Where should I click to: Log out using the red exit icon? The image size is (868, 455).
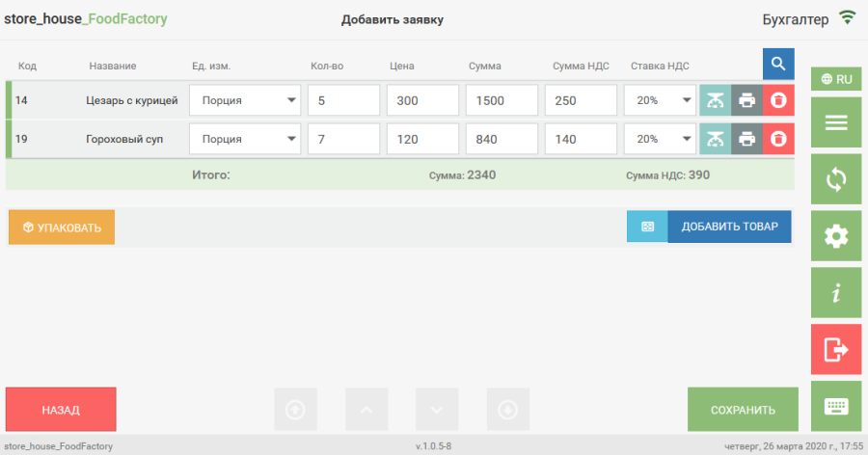click(835, 350)
